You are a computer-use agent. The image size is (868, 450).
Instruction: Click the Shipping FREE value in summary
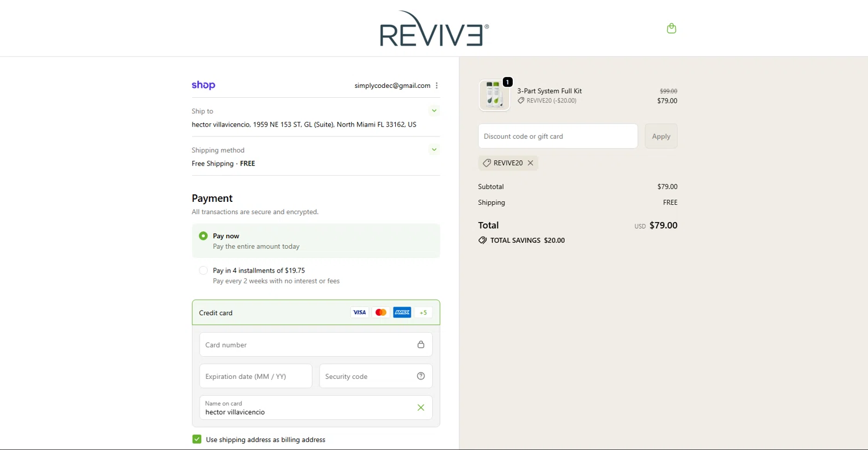pos(670,202)
